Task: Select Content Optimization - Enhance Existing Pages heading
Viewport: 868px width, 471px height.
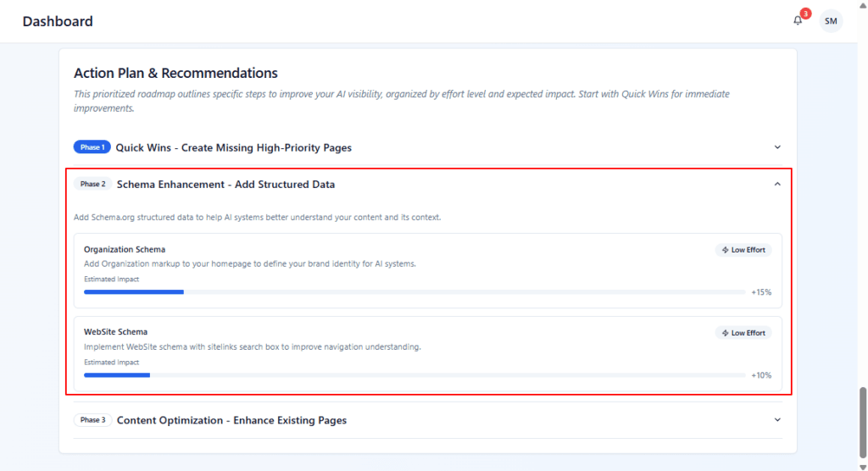Action: (x=231, y=420)
